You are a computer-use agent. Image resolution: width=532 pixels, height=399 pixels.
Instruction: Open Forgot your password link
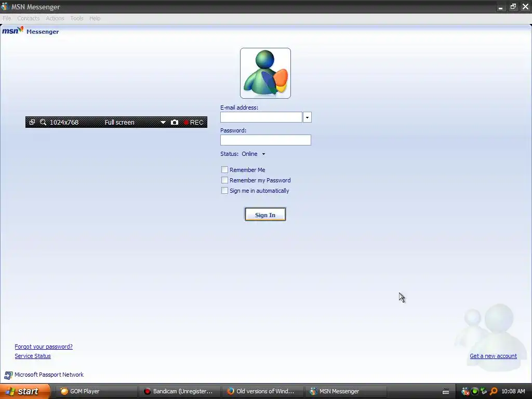(44, 347)
